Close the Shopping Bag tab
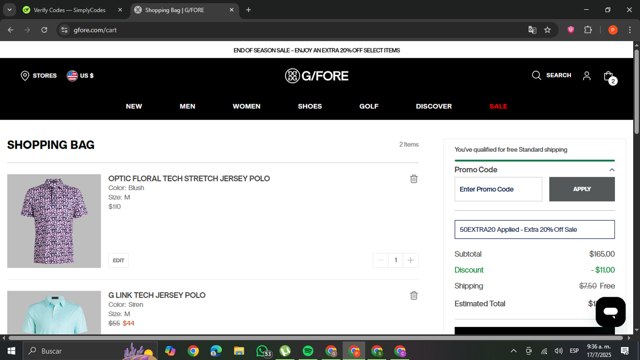Image resolution: width=640 pixels, height=360 pixels. coord(231,10)
